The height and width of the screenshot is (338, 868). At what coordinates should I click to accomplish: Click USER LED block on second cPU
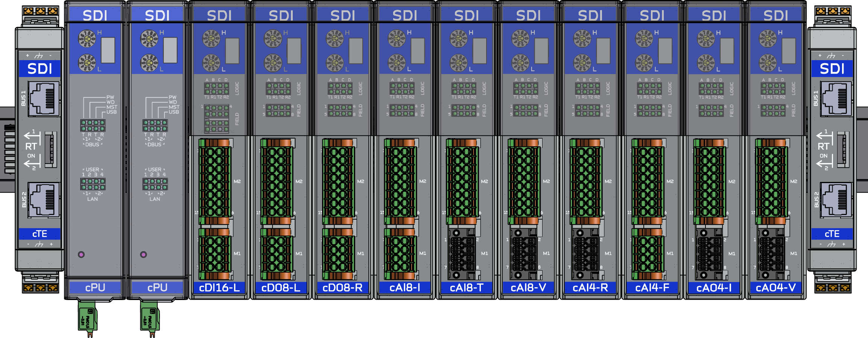(x=155, y=184)
